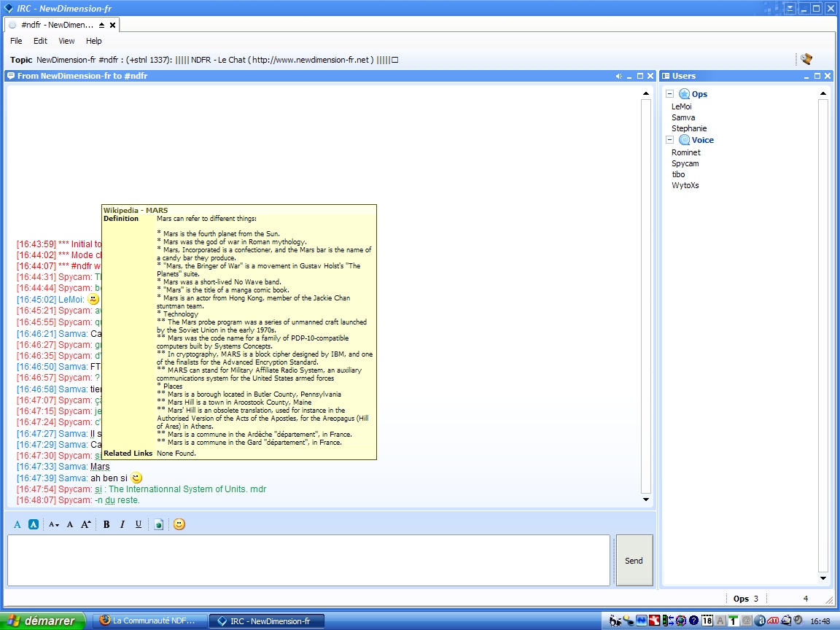The height and width of the screenshot is (630, 840).
Task: Click the message input text box
Action: click(x=308, y=560)
